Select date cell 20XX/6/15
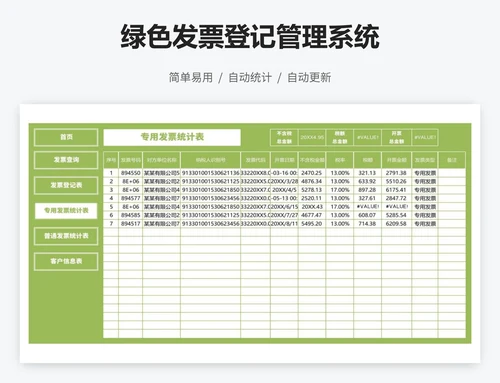The image size is (500, 383). [284, 207]
